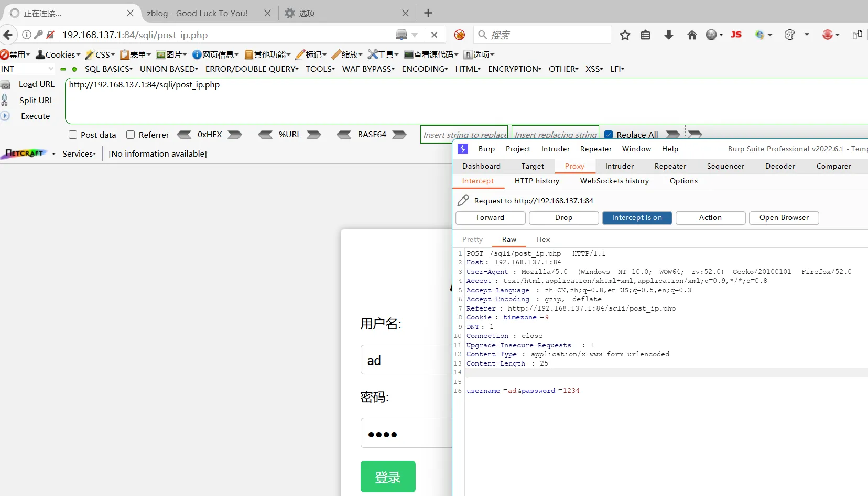Go to browser home page icon
868x496 pixels.
692,35
